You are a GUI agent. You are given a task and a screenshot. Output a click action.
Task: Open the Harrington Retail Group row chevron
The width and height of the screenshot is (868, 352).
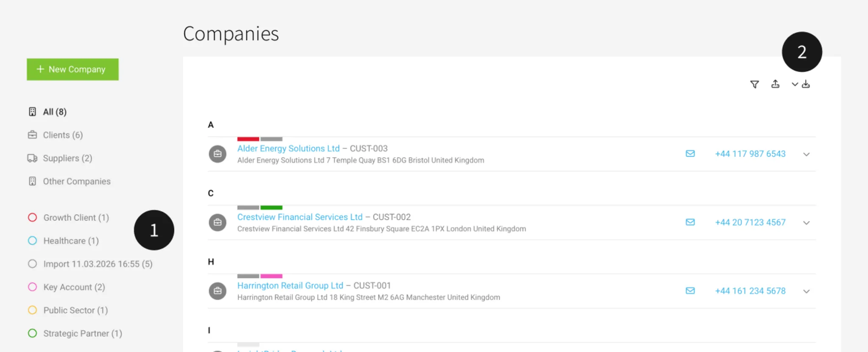[807, 291]
